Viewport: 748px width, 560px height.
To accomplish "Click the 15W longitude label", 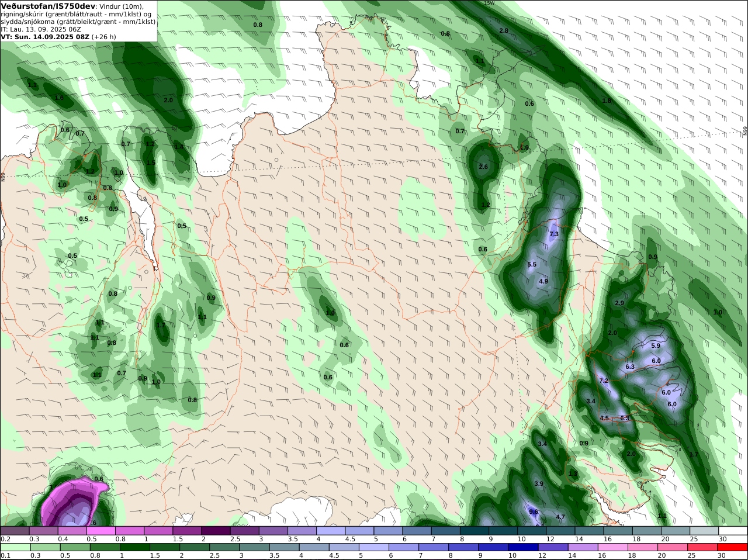I will (489, 3).
